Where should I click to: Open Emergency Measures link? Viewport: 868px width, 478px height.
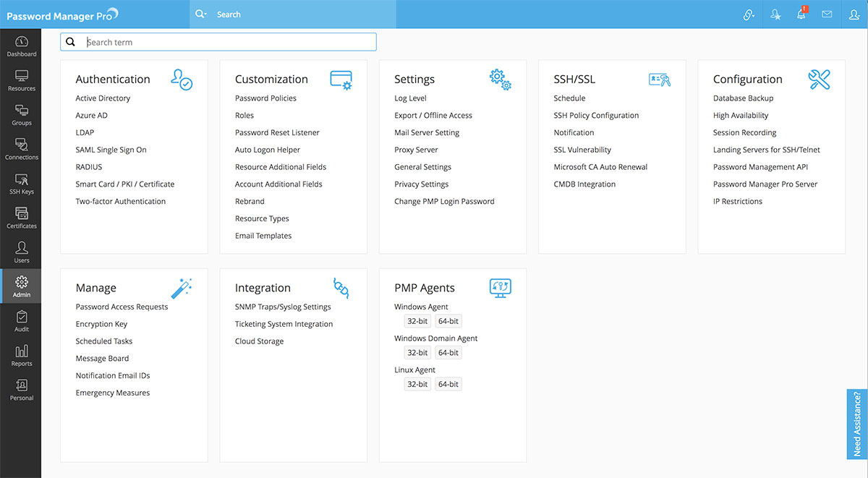tap(113, 393)
